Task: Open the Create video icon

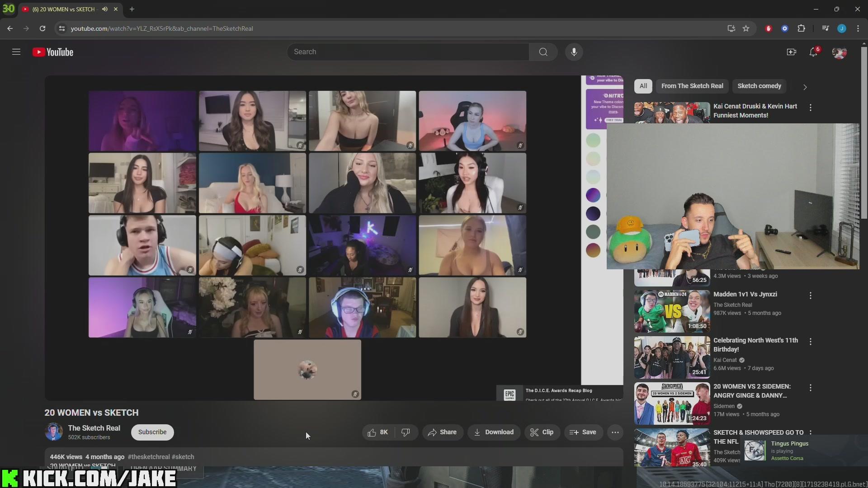Action: click(791, 52)
